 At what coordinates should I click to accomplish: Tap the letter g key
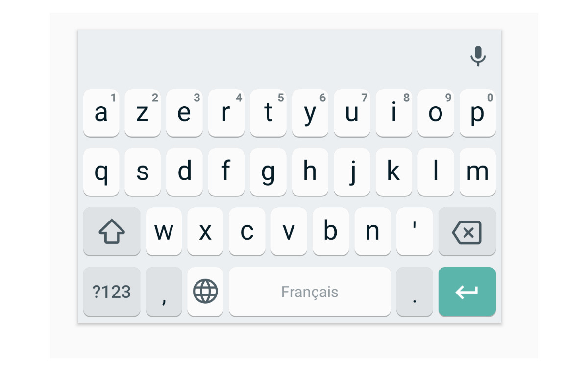pyautogui.click(x=268, y=172)
